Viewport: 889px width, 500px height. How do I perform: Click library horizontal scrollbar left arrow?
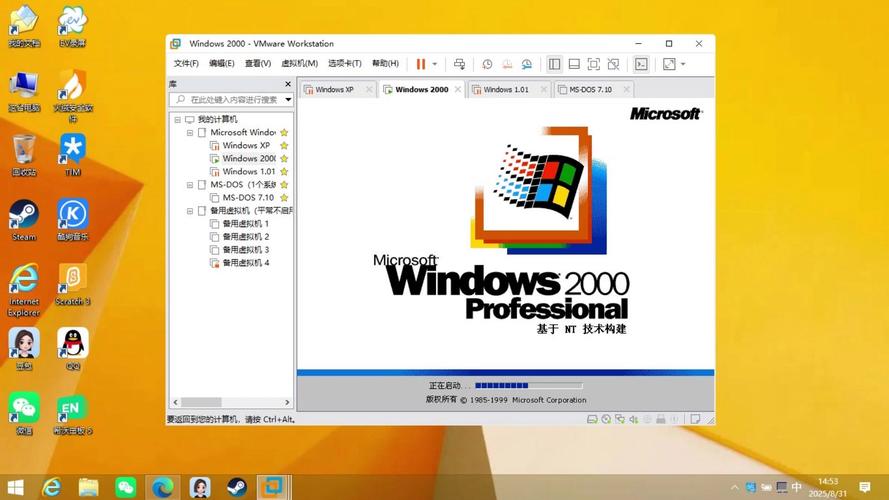pyautogui.click(x=176, y=402)
